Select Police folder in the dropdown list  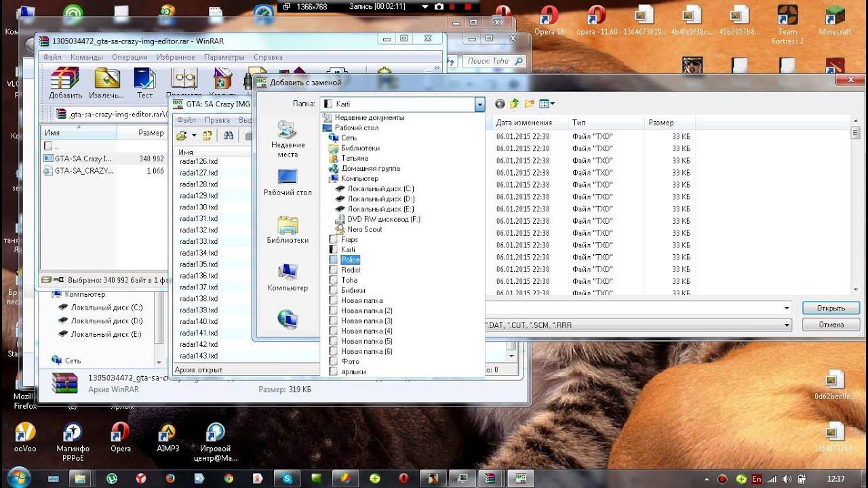point(350,260)
